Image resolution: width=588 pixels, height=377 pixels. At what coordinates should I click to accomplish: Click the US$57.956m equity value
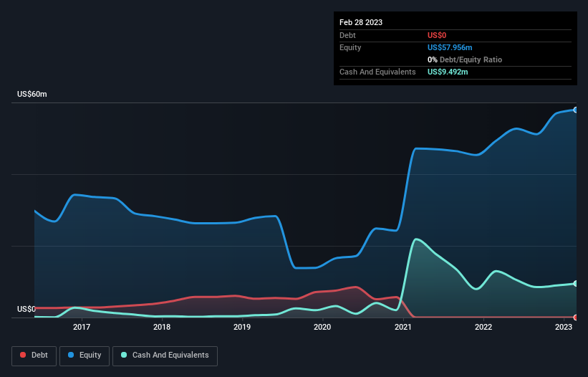pyautogui.click(x=450, y=47)
